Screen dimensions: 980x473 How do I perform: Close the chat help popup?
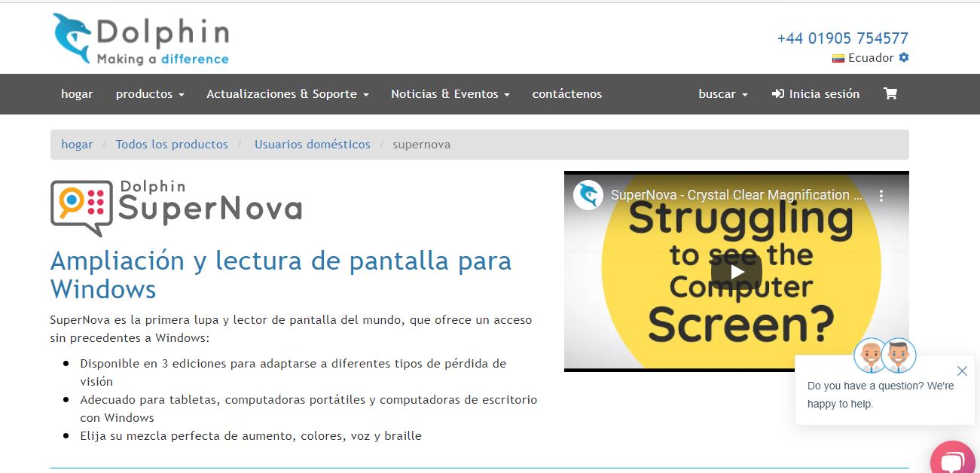962,371
